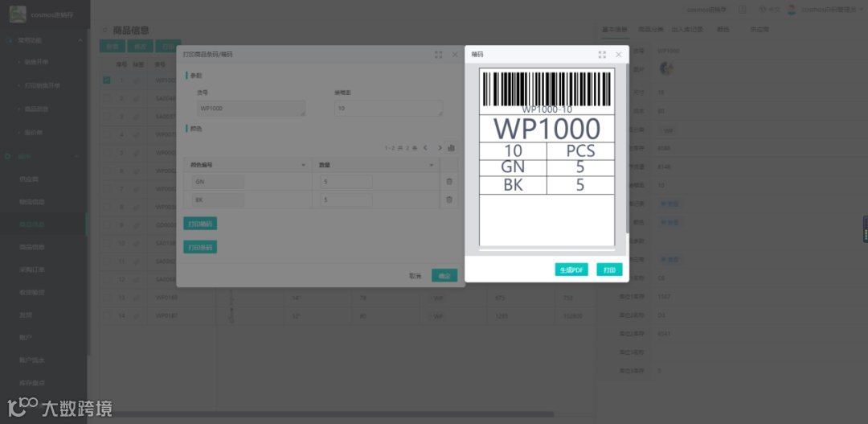
Task: Go to previous page in color table pagination
Action: point(425,148)
